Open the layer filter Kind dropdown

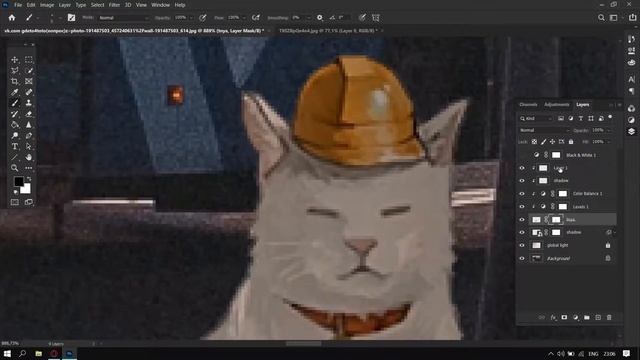tap(536, 118)
